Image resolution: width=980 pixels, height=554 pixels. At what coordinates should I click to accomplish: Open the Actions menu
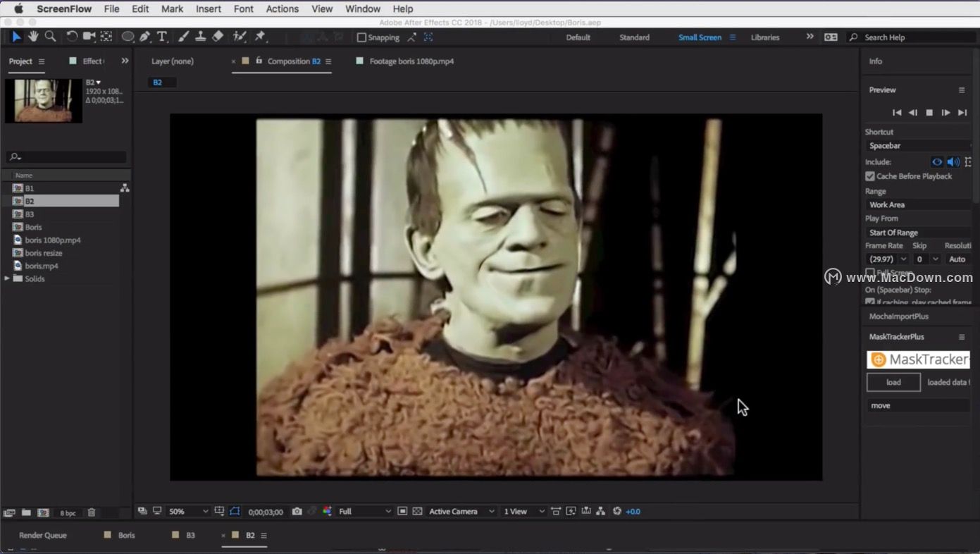pyautogui.click(x=282, y=8)
